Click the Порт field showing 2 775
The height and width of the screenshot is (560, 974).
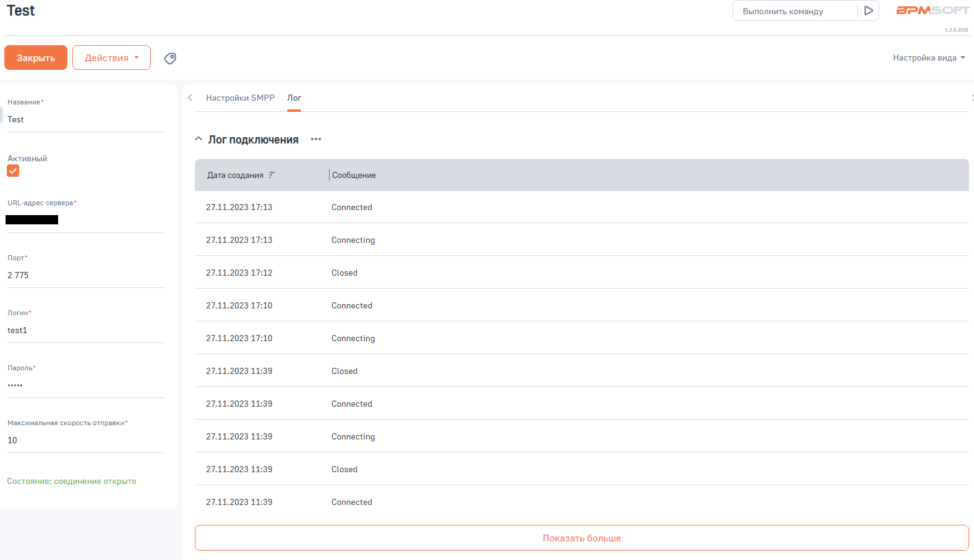click(86, 275)
